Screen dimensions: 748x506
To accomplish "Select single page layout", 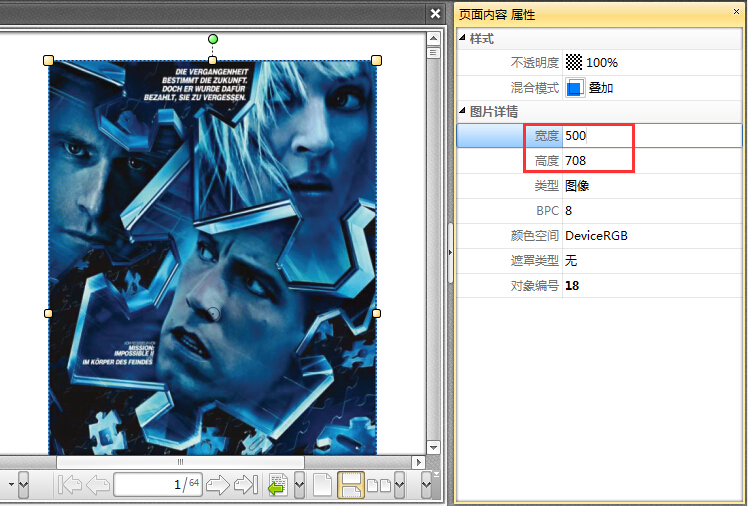I will point(323,485).
